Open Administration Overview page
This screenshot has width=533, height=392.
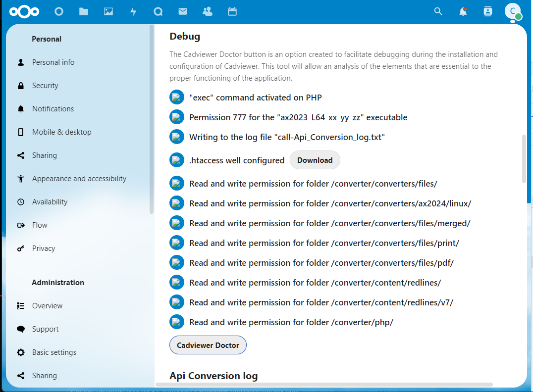(x=47, y=306)
